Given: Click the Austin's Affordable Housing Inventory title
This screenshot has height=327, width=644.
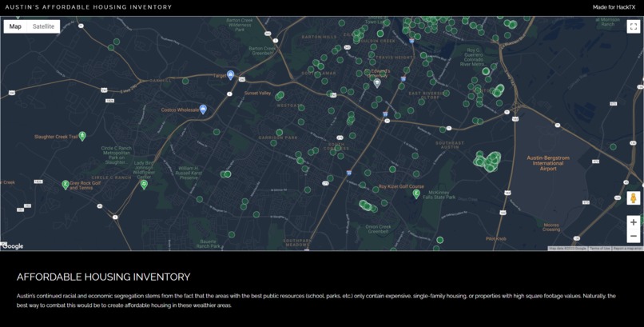Looking at the screenshot, I should tap(89, 7).
